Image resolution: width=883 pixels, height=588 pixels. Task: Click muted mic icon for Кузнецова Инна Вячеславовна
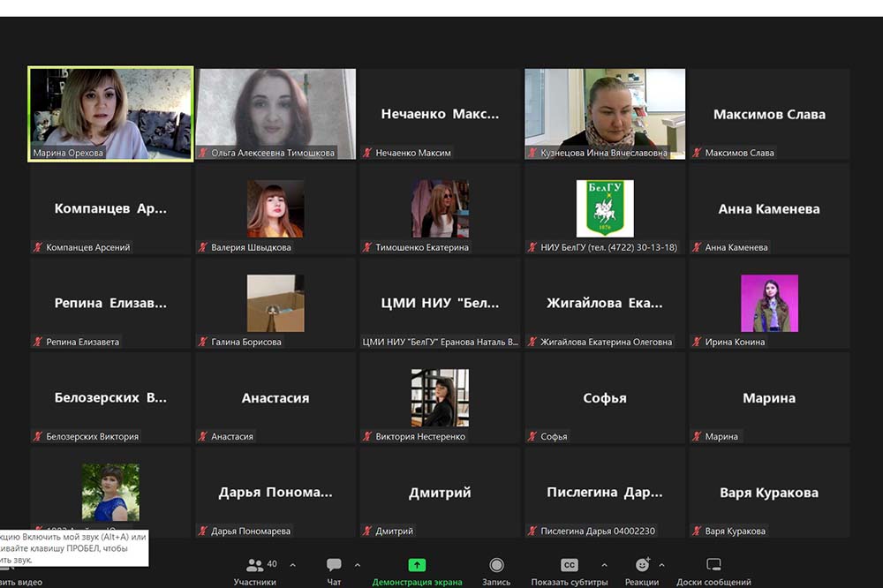(x=532, y=153)
